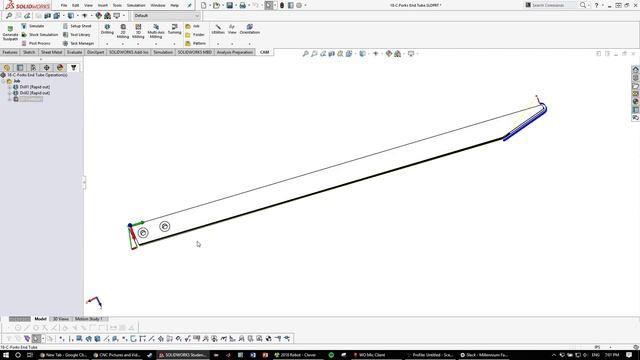Click the CAM funnel-shaped panel tab icon
Screen dimensions: 640x360
coord(73,68)
